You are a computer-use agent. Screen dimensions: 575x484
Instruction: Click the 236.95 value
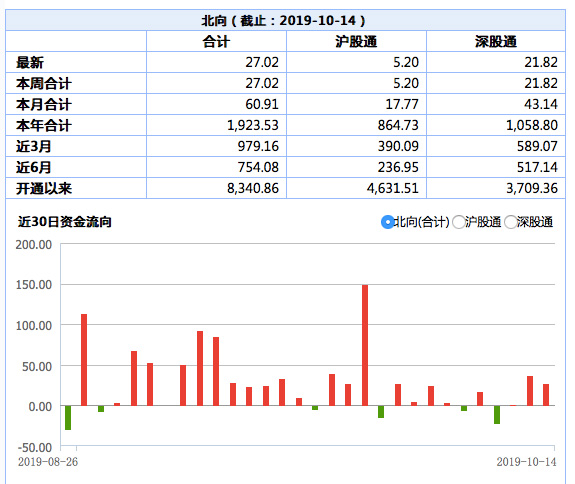point(398,167)
